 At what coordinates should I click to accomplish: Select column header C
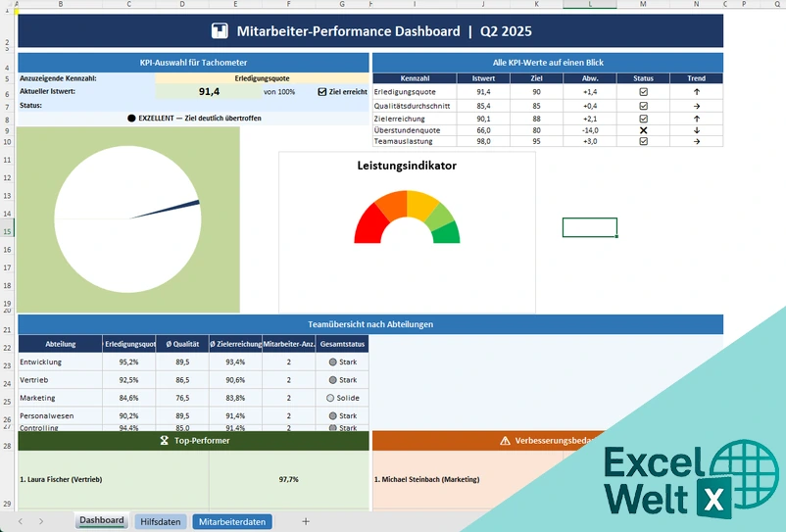click(x=128, y=4)
